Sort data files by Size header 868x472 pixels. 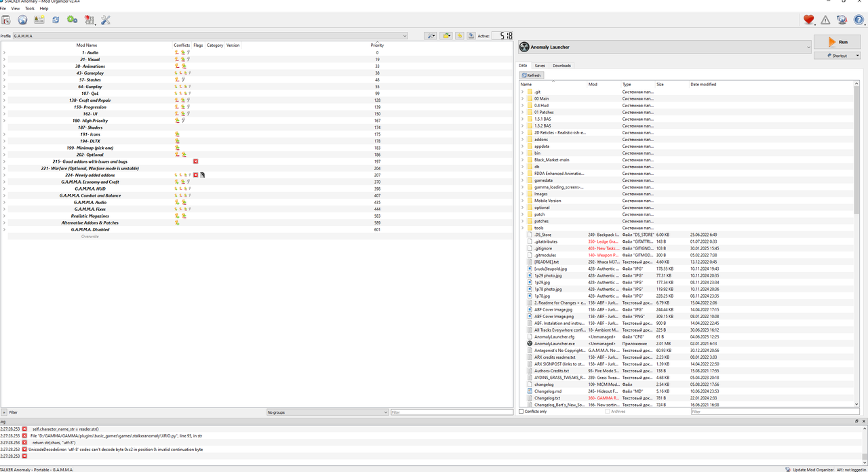pos(660,84)
